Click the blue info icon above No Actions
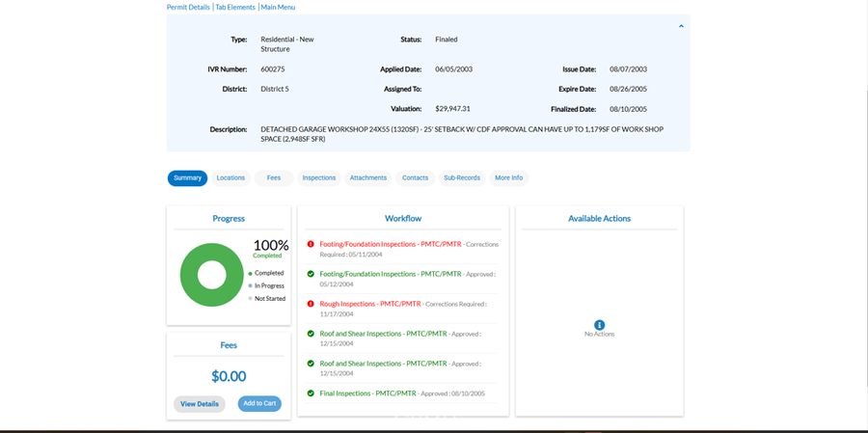Screen dimensions: 868x433 (x=599, y=325)
